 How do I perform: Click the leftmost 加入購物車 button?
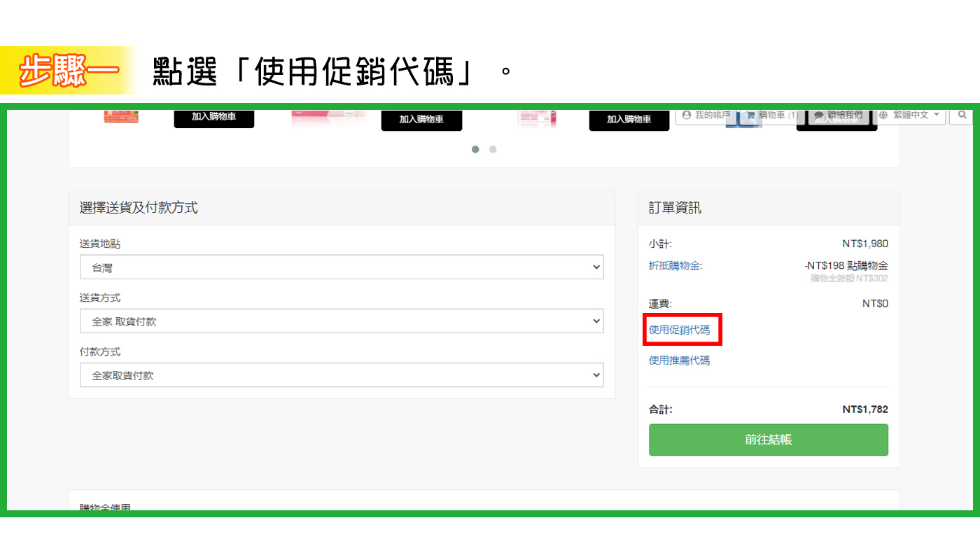[214, 119]
